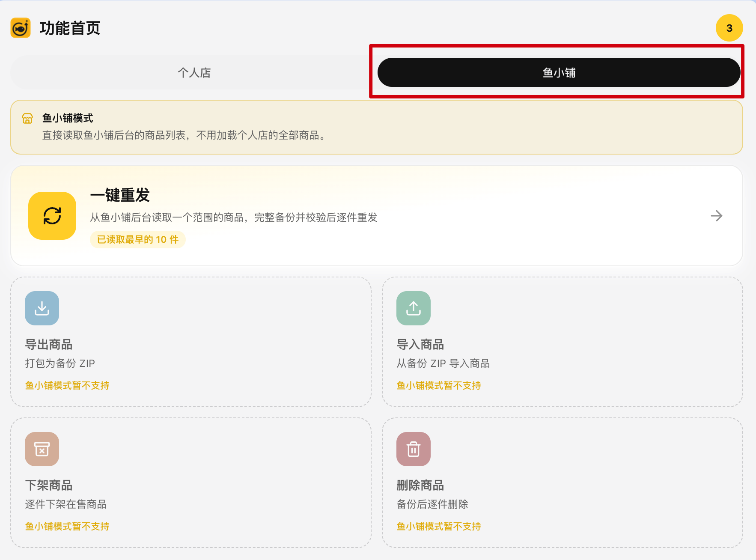Click the yellow fish app logo
756x560 pixels.
(x=21, y=28)
